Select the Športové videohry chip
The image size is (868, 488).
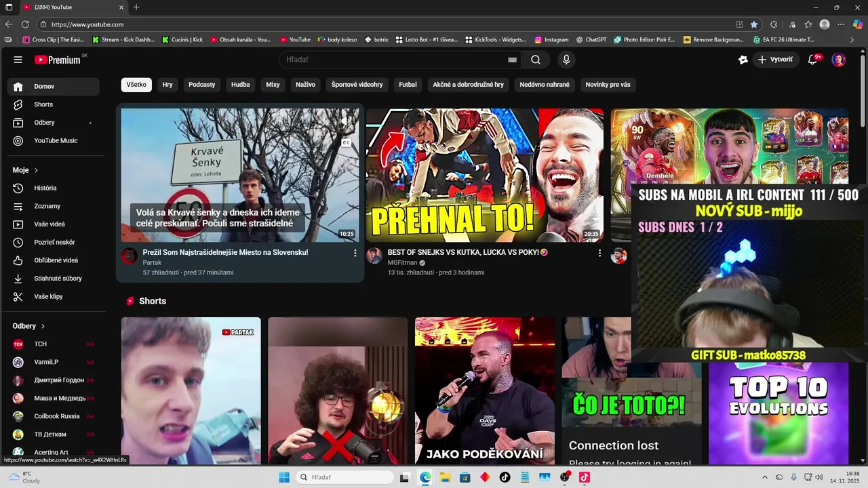(x=357, y=85)
